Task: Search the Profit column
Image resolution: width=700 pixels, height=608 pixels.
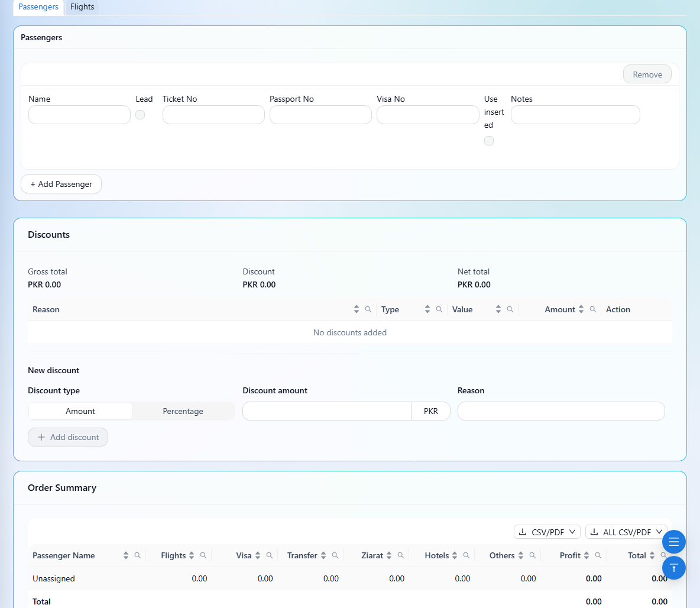Action: 598,555
